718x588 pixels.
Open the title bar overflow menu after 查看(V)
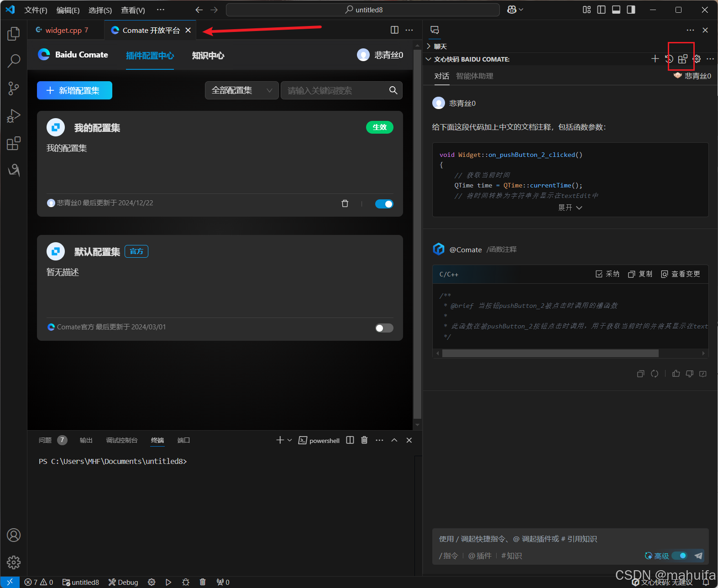coord(160,10)
